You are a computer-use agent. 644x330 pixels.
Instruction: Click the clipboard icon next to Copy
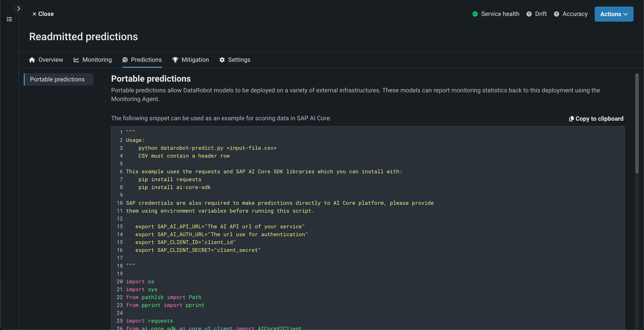(x=571, y=119)
